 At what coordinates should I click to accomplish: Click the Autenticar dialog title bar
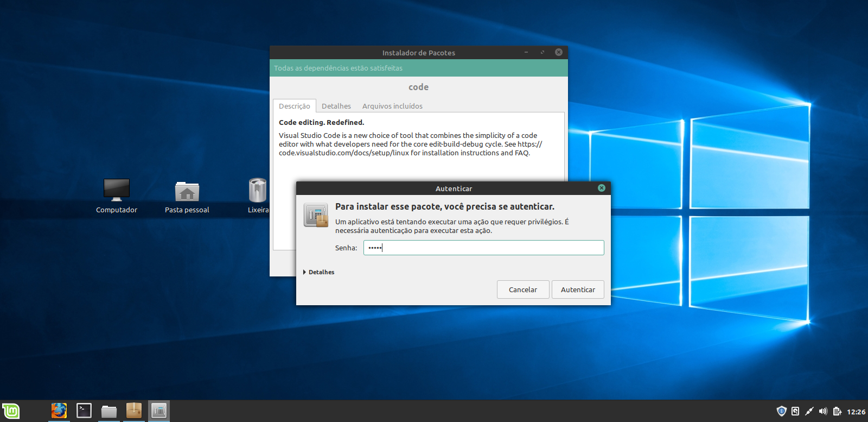click(454, 188)
